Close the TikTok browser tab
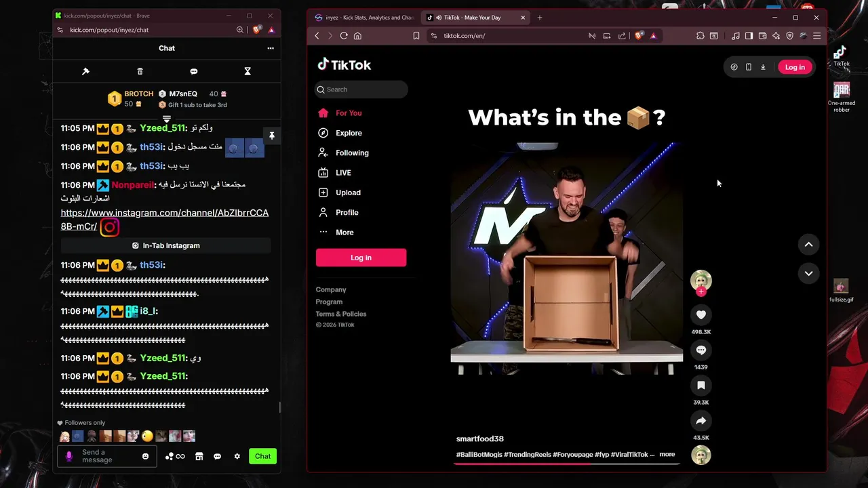The width and height of the screenshot is (868, 488). point(523,18)
